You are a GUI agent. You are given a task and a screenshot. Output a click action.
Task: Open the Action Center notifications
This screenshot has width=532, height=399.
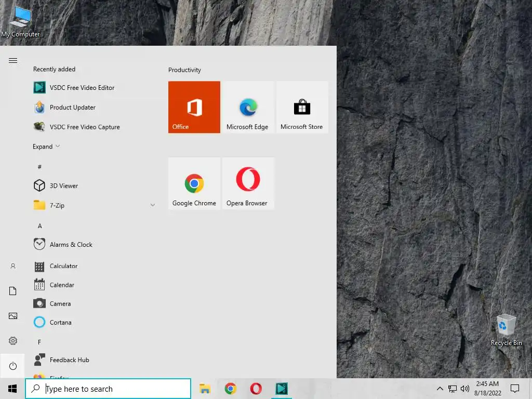[515, 389]
